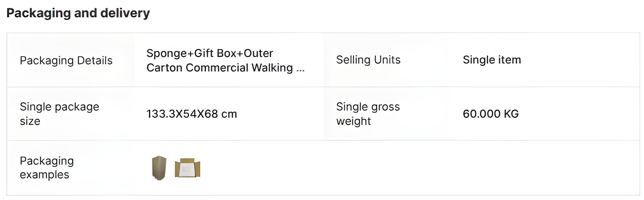Click the Single package size label
644x200 pixels.
59,114
